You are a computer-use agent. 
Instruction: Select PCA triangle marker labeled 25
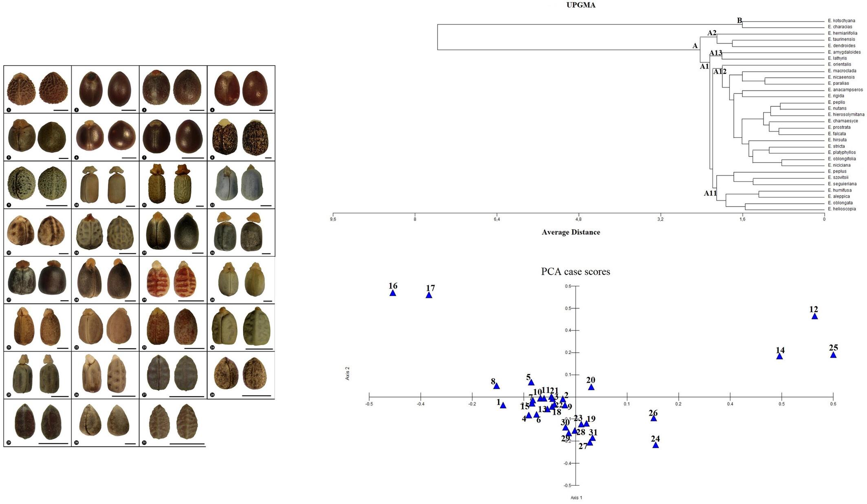[x=833, y=355]
